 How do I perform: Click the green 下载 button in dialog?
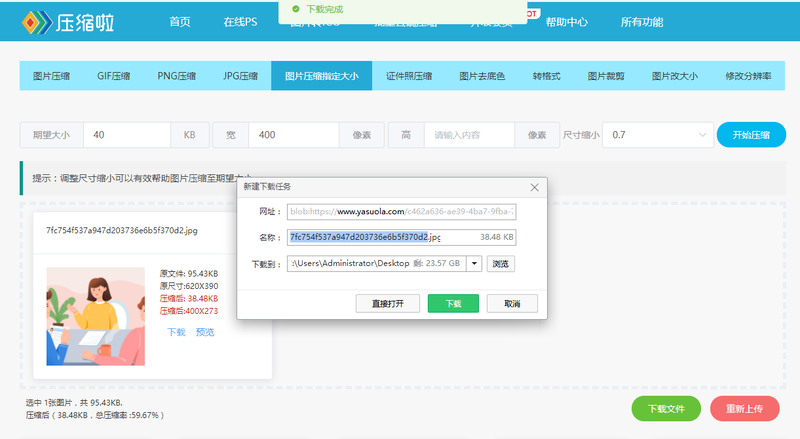coord(453,304)
